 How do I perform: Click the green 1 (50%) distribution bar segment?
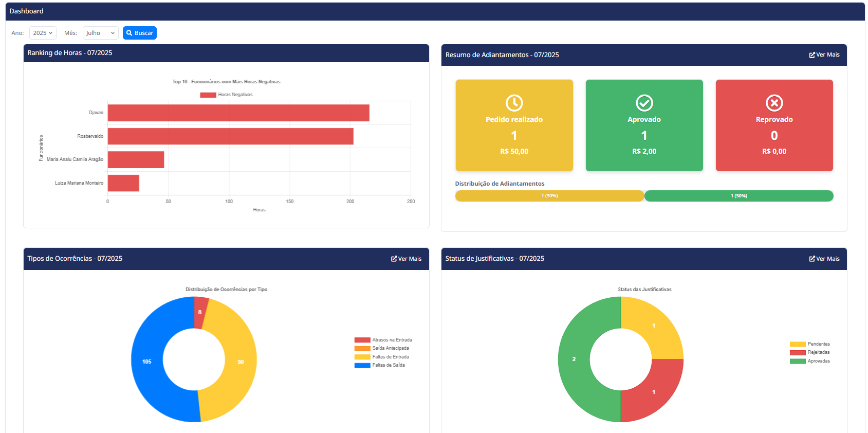point(738,196)
